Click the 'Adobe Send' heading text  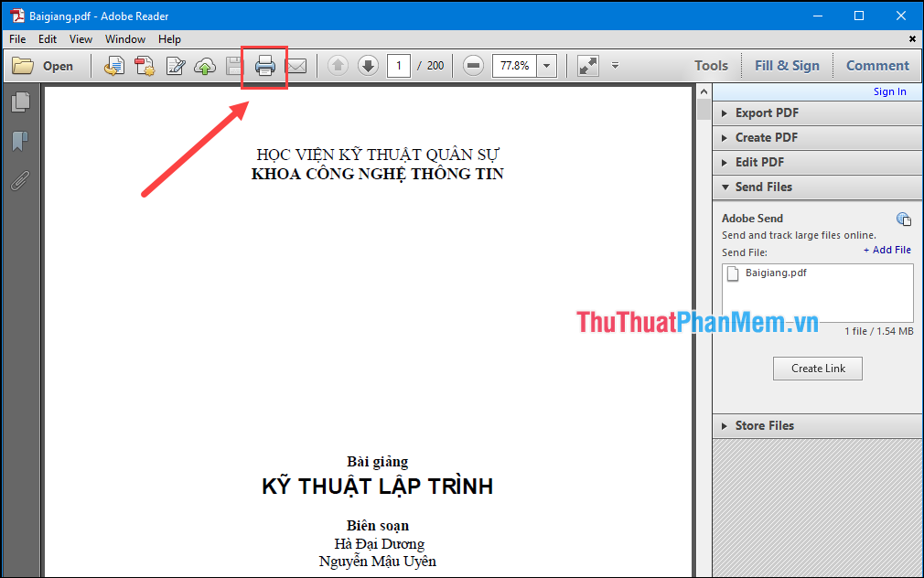pos(752,218)
